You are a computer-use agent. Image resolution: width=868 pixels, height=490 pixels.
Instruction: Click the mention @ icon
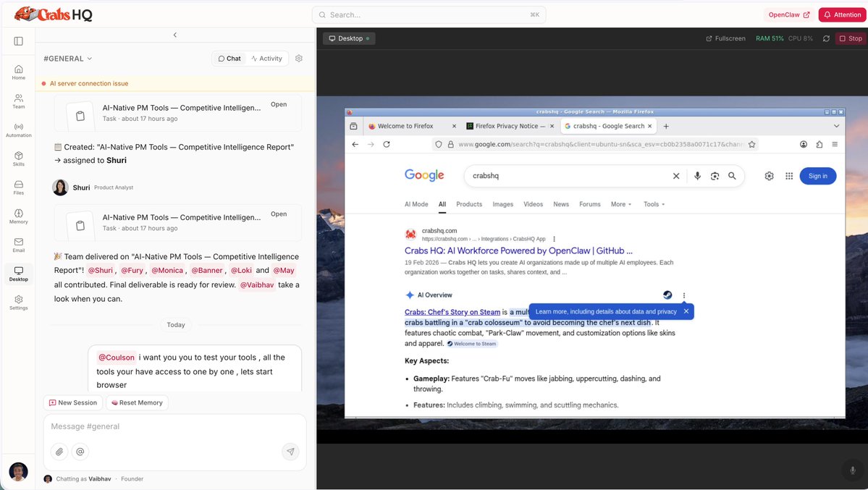point(80,452)
